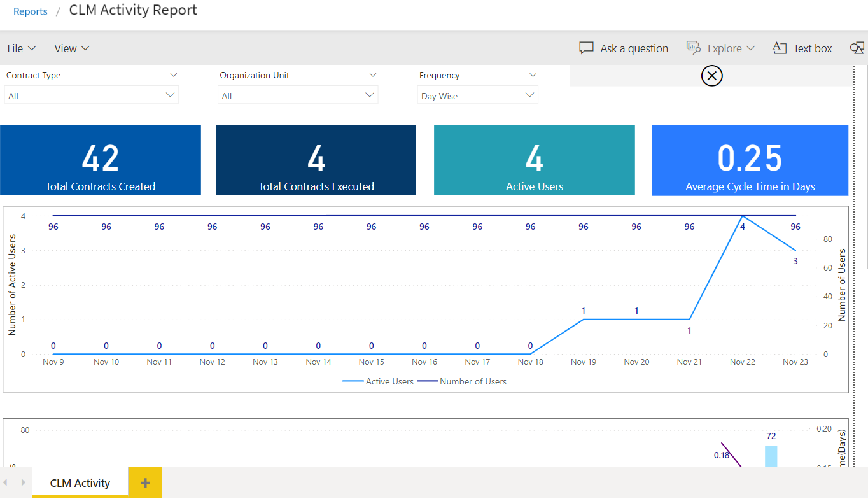The height and width of the screenshot is (499, 868).
Task: Click the Explore icon in toolbar
Action: (694, 48)
